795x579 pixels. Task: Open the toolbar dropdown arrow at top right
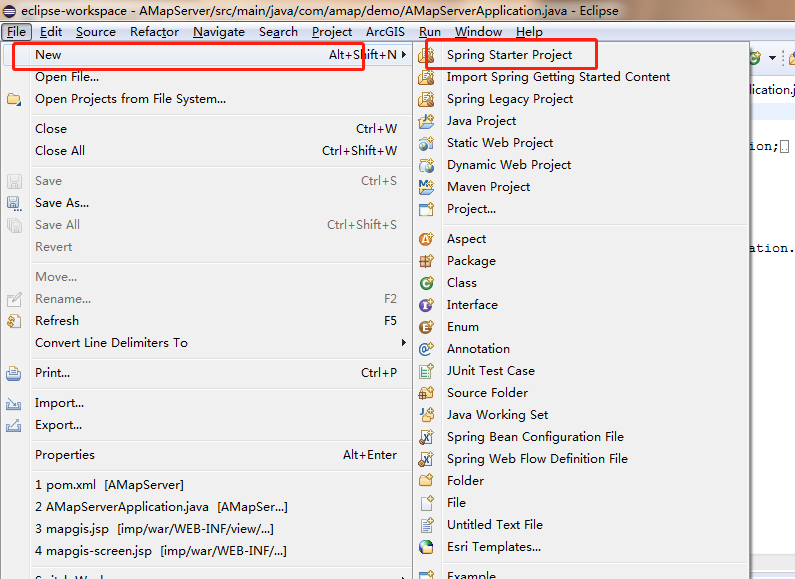[772, 58]
